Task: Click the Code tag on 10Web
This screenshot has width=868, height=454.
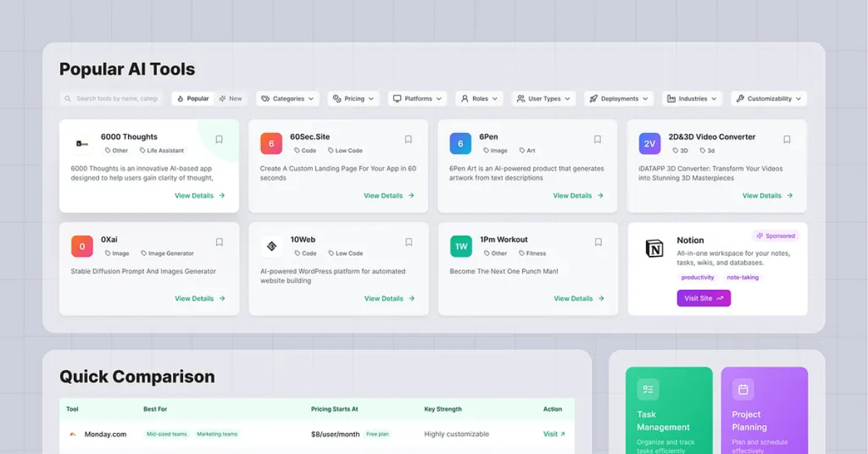Action: pos(305,253)
